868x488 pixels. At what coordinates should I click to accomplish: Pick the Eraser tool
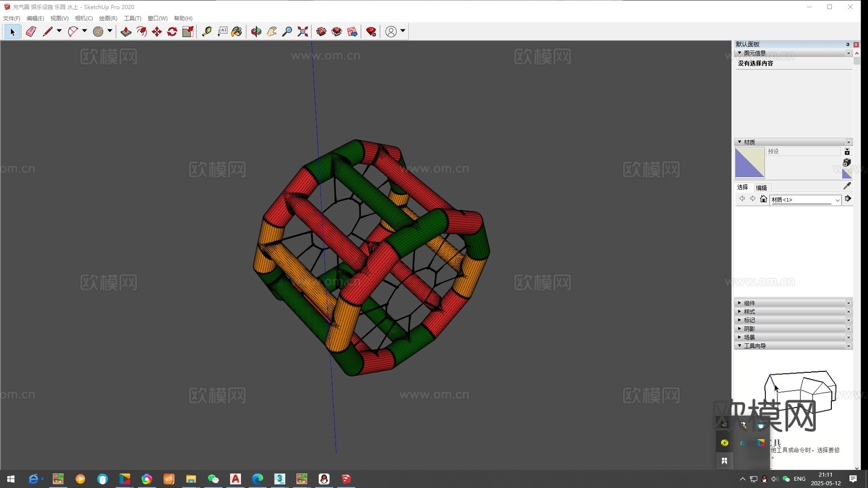point(31,32)
